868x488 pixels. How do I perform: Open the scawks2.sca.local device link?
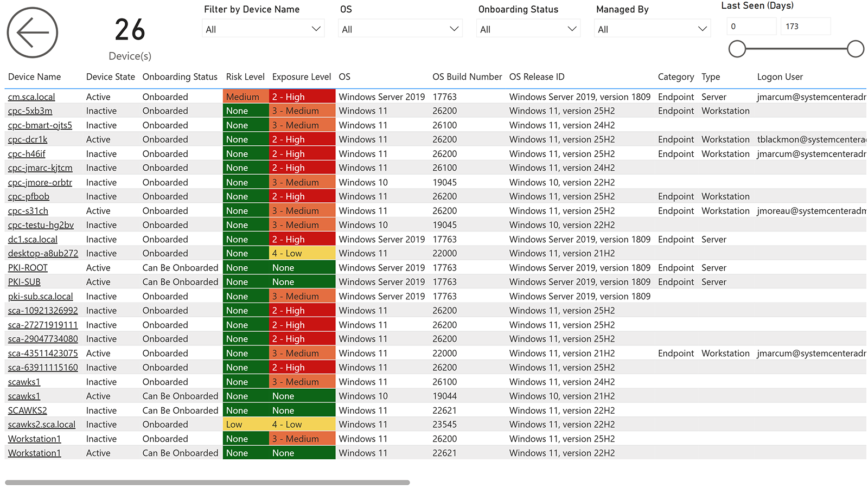pyautogui.click(x=42, y=425)
